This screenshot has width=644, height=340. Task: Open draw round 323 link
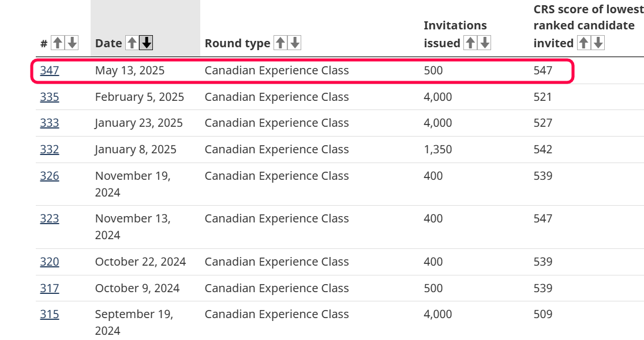click(x=49, y=218)
